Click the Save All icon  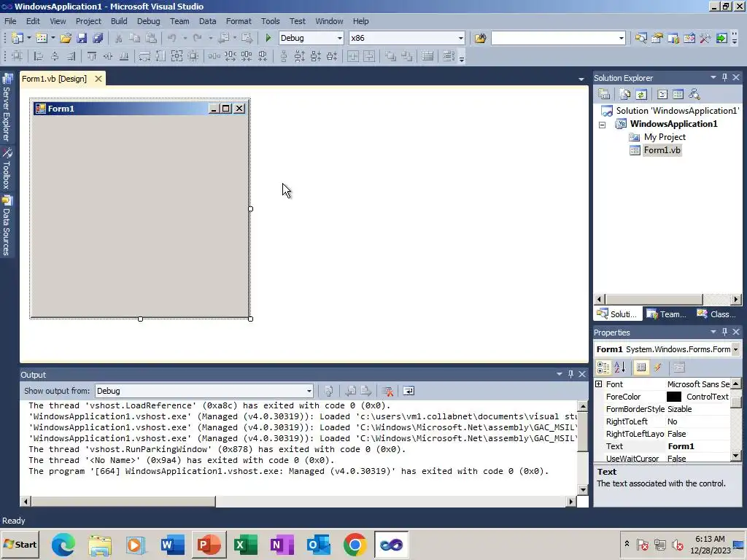point(98,38)
